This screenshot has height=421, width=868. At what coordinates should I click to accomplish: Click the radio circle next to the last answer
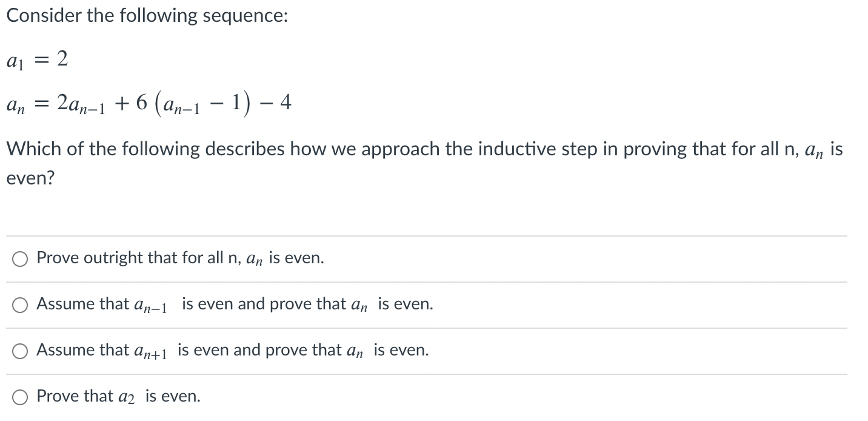click(20, 396)
